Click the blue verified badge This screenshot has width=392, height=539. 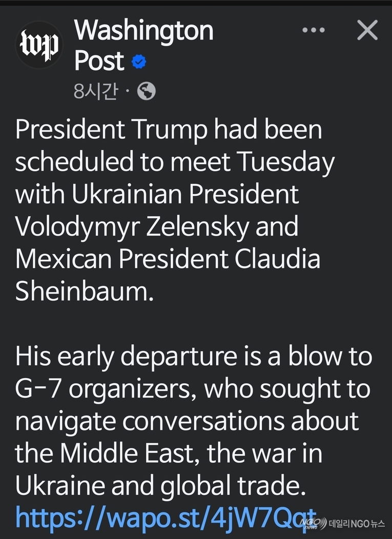(139, 61)
